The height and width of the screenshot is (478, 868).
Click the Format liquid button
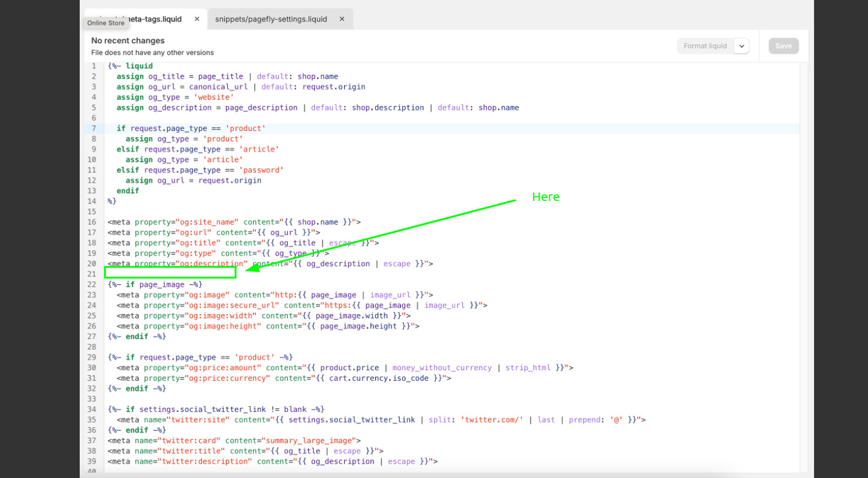[705, 46]
